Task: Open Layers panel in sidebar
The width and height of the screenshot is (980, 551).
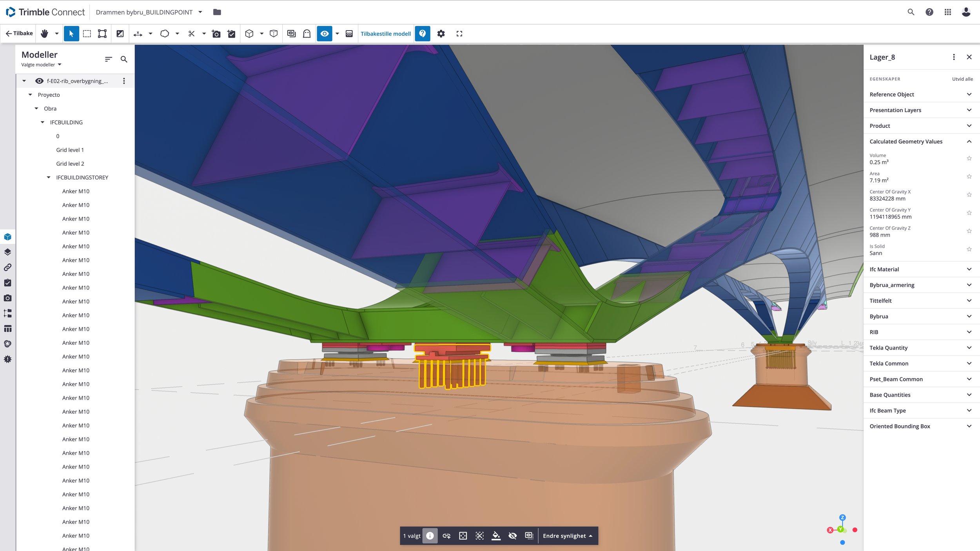Action: [x=8, y=252]
